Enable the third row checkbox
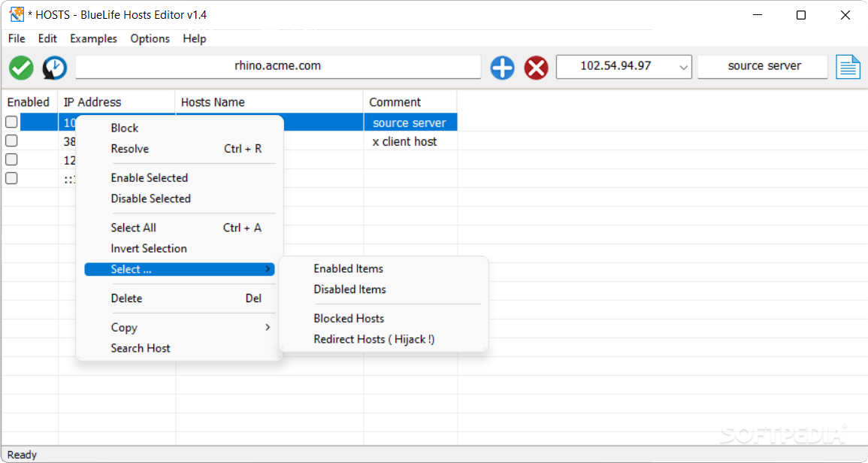Screen dimensions: 868x463 pos(11,159)
